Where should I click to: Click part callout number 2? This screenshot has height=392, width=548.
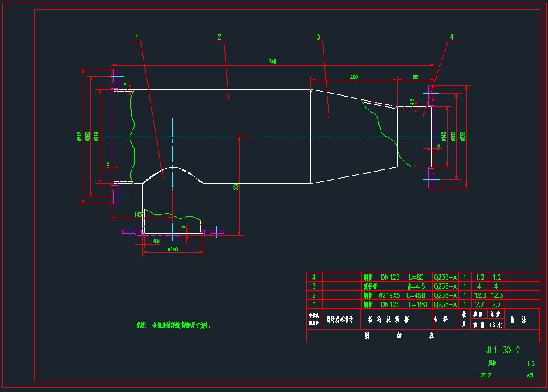coord(219,36)
